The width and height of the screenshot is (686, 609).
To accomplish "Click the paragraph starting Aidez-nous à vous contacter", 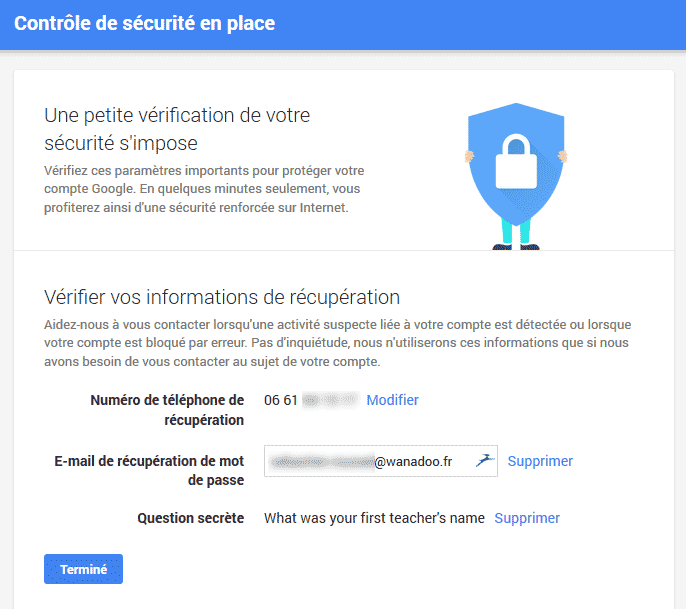I will 337,343.
